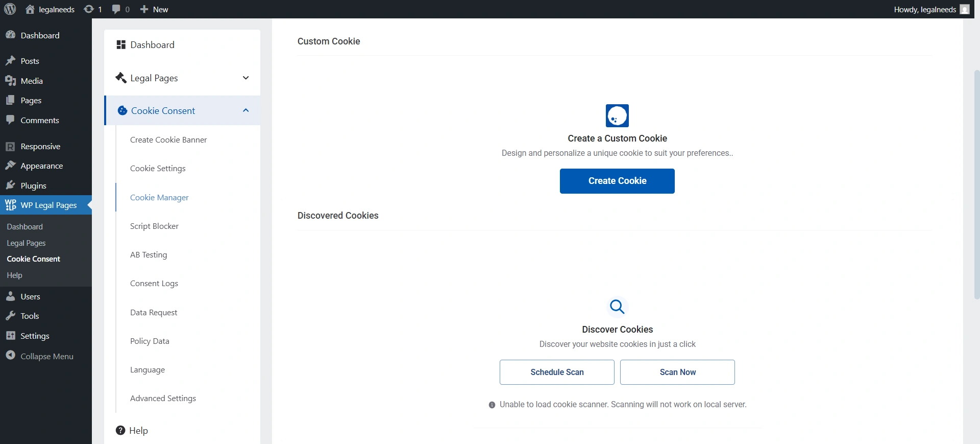Click the Scan Now button
The image size is (980, 444).
(677, 372)
